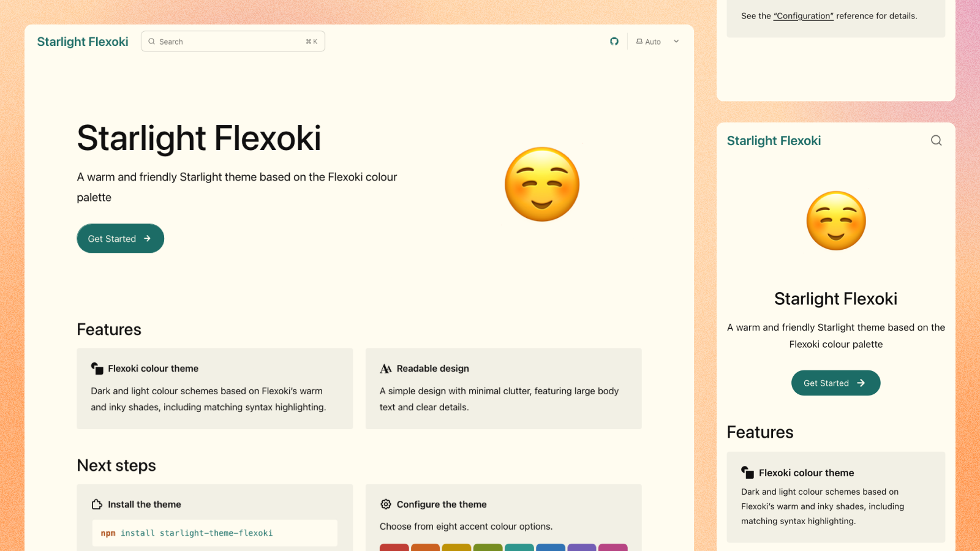Click the search magnifier icon inside desktop search box
The image size is (980, 551).
[x=152, y=42]
